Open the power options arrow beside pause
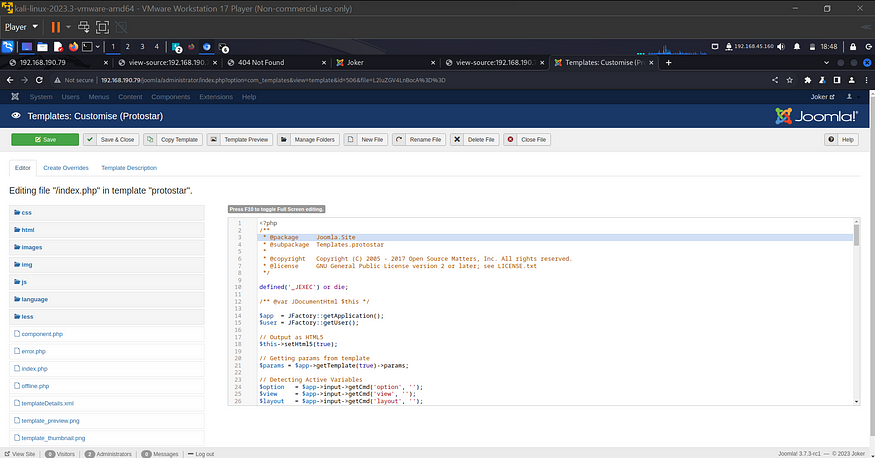 68,27
